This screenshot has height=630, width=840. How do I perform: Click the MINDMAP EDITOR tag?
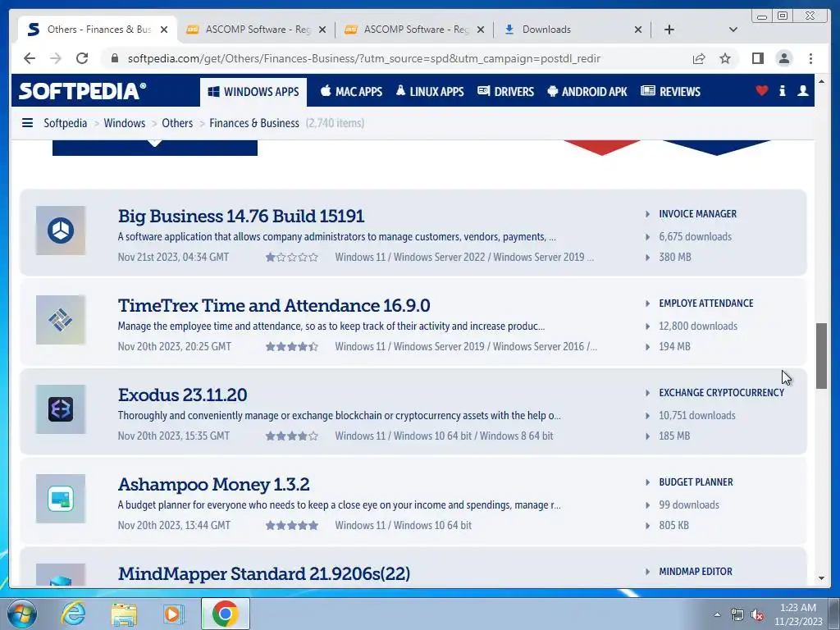(696, 572)
